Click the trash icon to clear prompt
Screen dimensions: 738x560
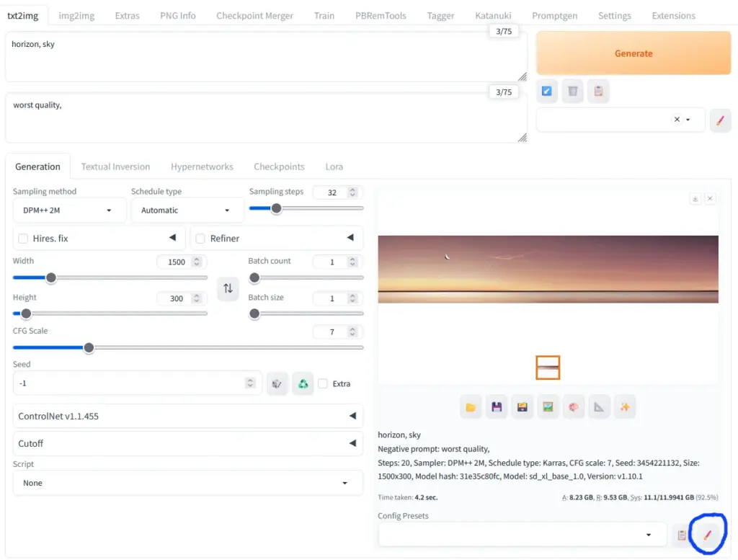point(572,91)
